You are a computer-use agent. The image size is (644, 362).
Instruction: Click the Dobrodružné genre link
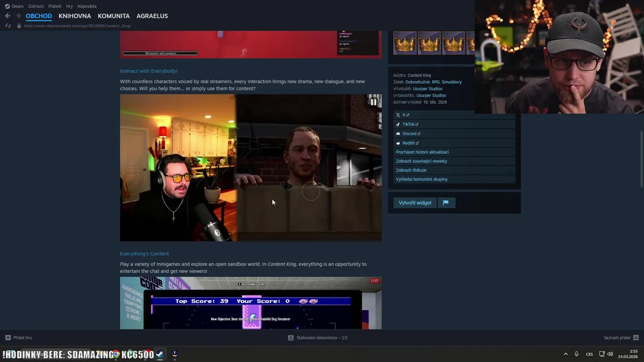coord(417,82)
